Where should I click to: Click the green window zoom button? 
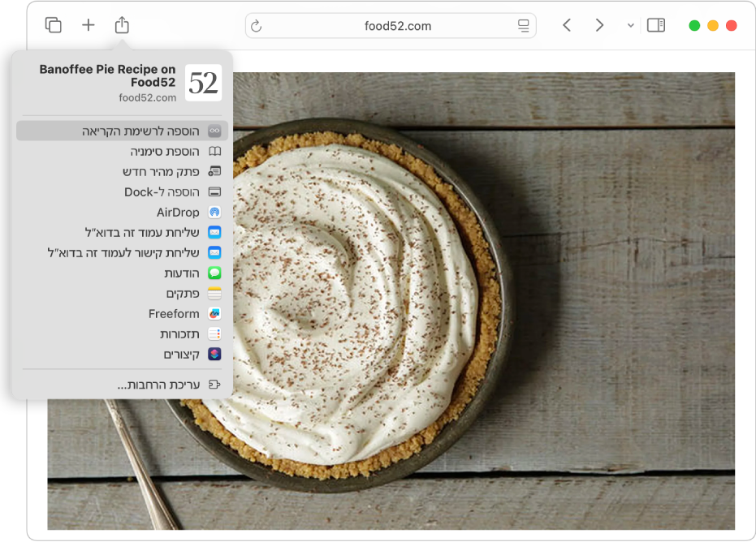pyautogui.click(x=694, y=25)
